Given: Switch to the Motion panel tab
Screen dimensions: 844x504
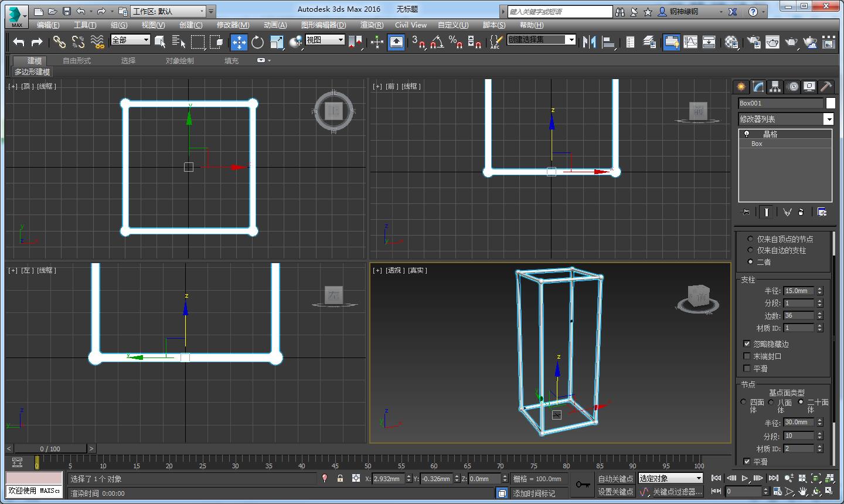Looking at the screenshot, I should (x=792, y=87).
